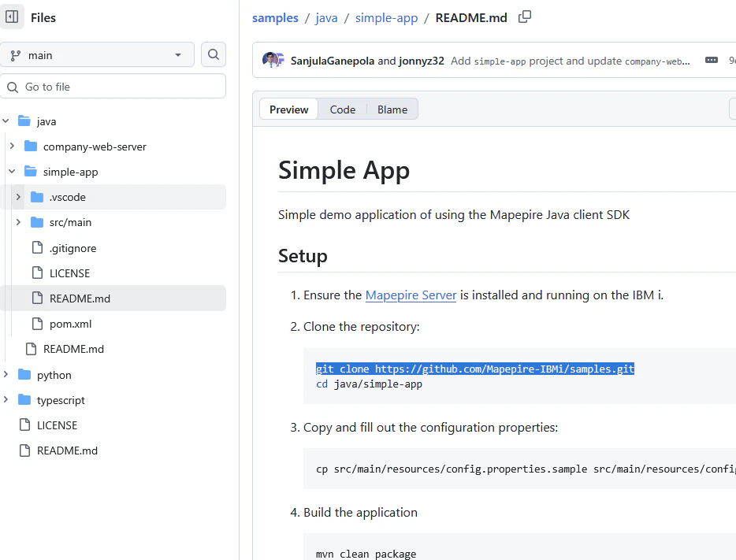The image size is (736, 560).
Task: Open the simple-app breadcrumb link
Action: click(x=386, y=18)
